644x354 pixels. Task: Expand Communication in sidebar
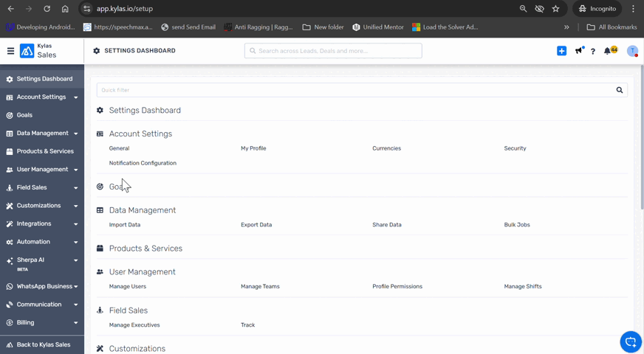[76, 305]
